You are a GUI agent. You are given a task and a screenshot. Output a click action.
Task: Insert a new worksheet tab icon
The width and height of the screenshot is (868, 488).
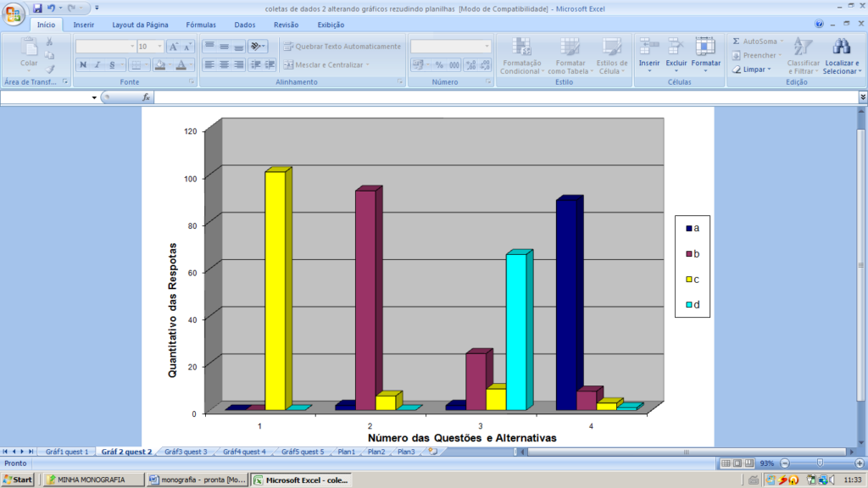(432, 452)
